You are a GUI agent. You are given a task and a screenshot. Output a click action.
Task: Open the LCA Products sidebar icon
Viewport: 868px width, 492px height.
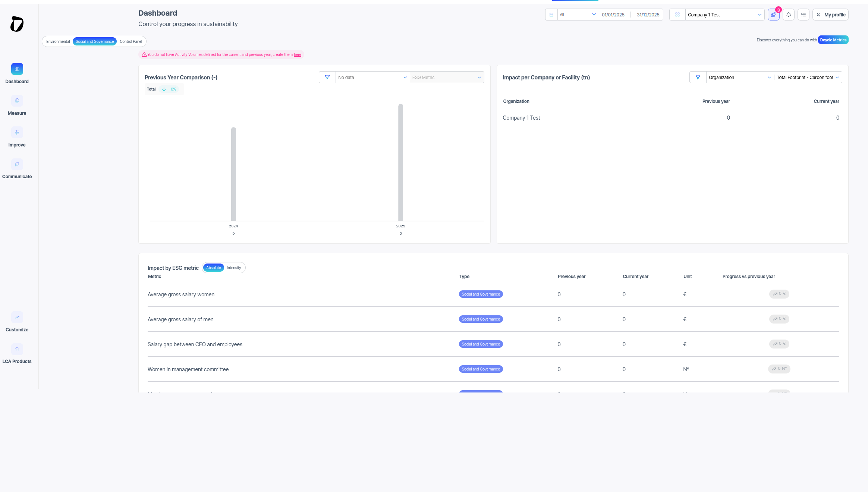point(17,349)
